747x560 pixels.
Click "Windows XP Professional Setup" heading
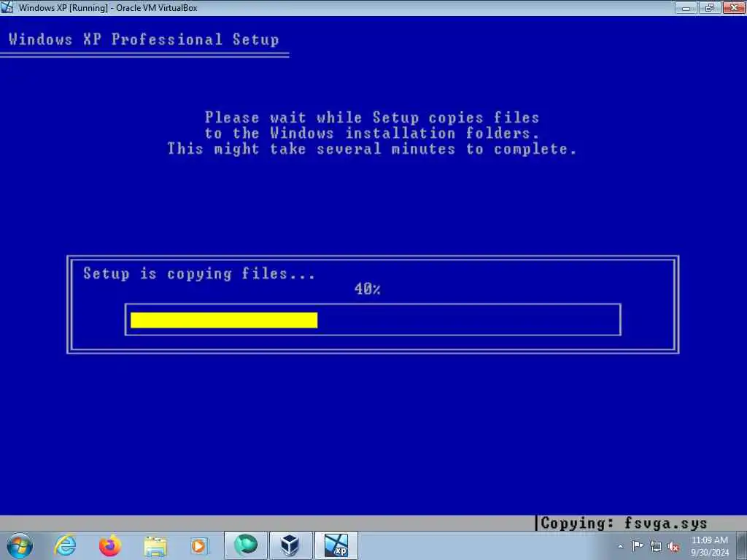pyautogui.click(x=144, y=39)
